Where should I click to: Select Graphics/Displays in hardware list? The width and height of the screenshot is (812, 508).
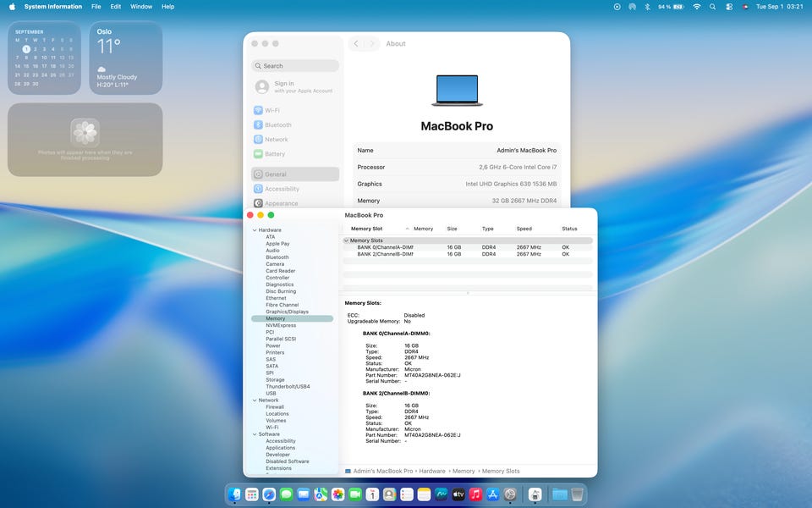(287, 312)
